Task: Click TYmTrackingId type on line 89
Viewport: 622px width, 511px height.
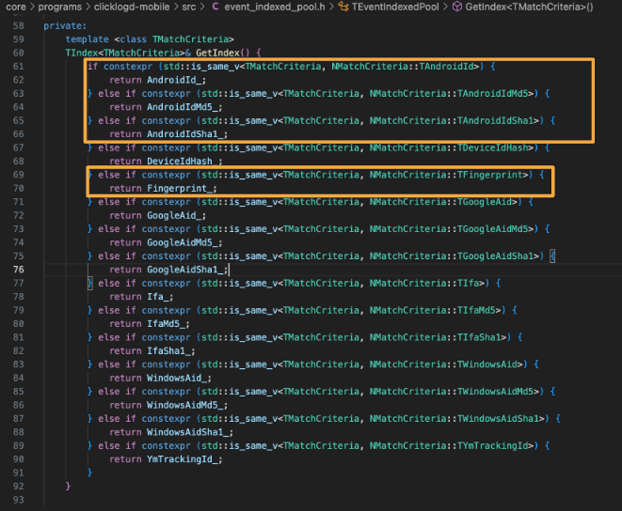Action: click(492, 445)
